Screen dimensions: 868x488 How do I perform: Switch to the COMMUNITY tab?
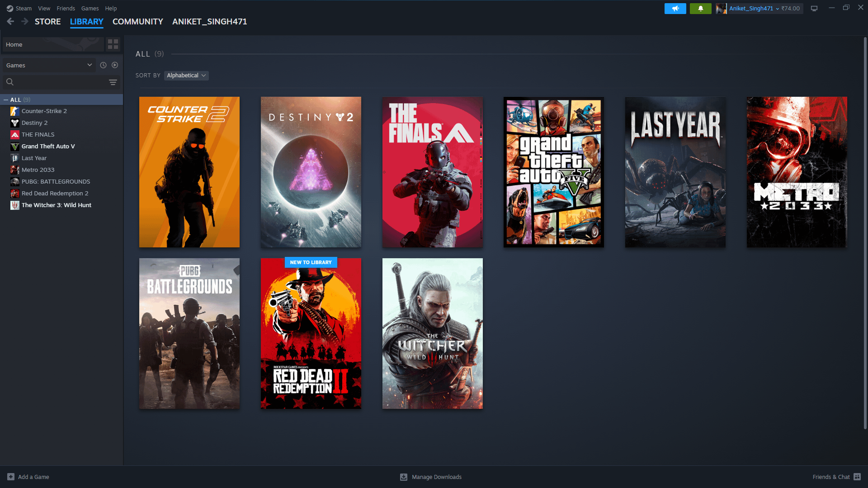click(137, 22)
